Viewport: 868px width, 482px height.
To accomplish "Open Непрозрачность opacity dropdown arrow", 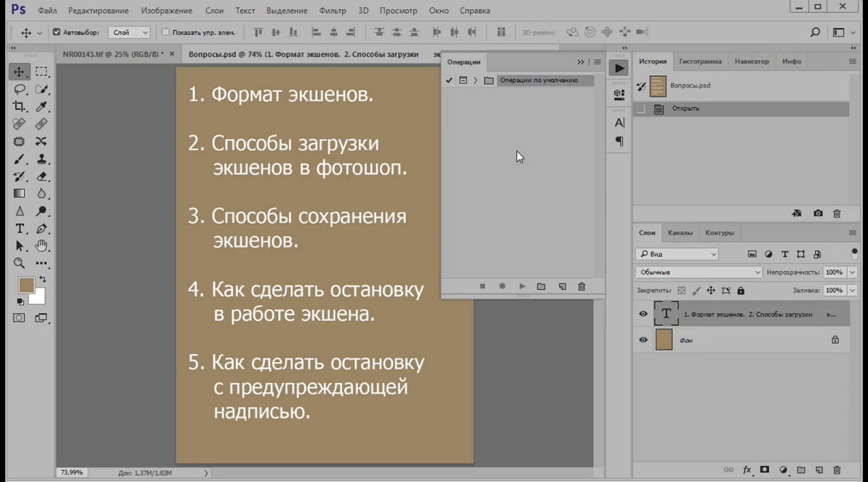I will 853,272.
